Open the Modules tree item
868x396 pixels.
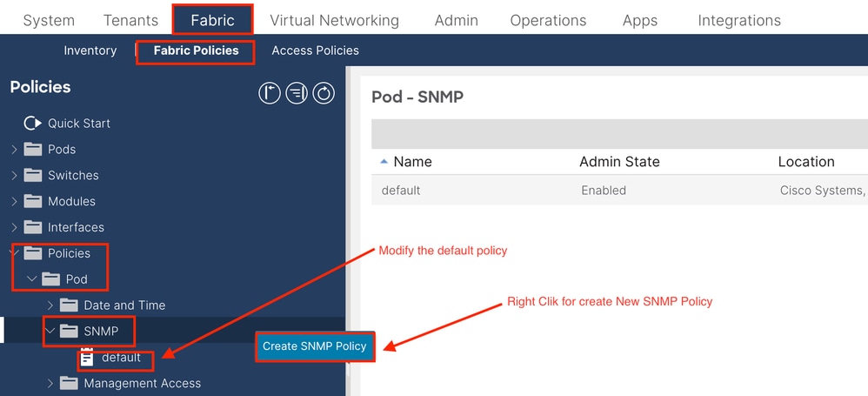tap(71, 201)
